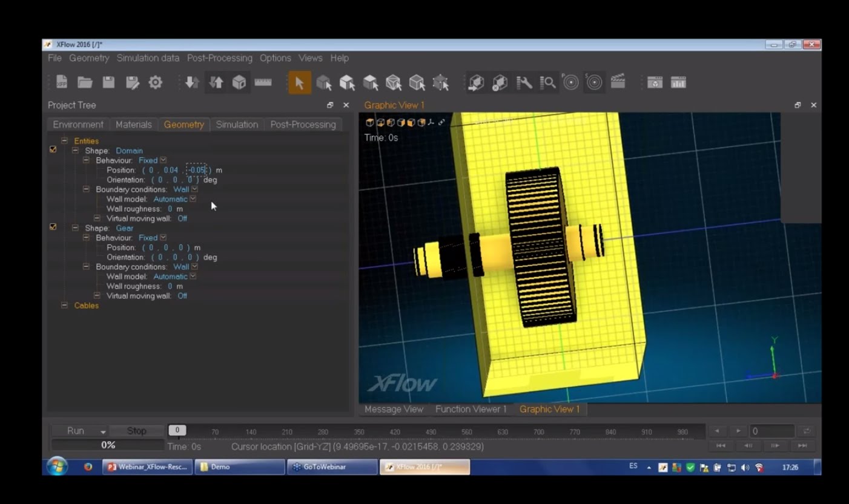Show the Function Viewer 1 tab
849x504 pixels.
pos(471,410)
